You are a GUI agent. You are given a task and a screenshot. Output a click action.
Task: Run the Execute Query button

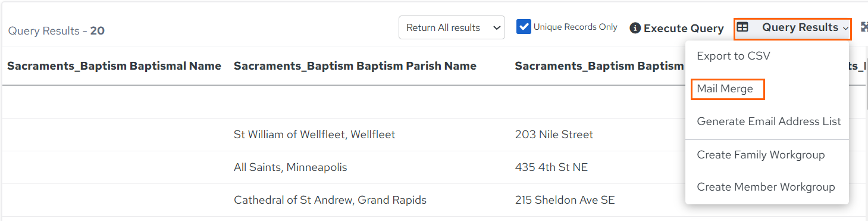click(x=677, y=28)
